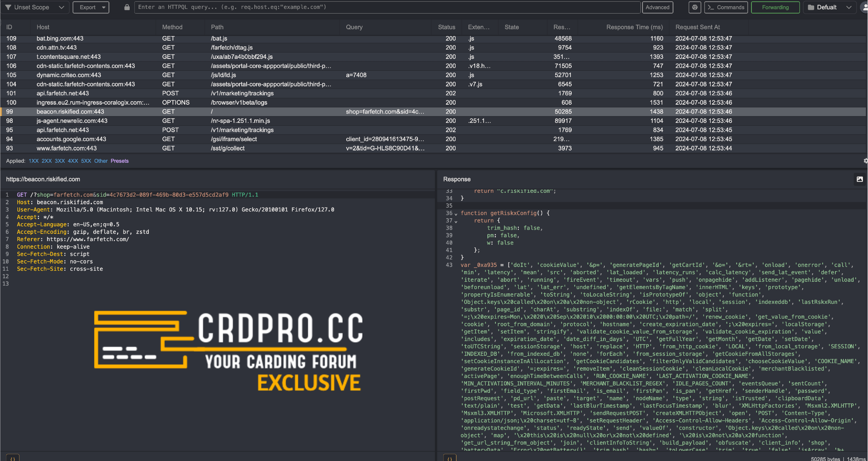This screenshot has width=868, height=461.
Task: Click the lock icon beside query field
Action: tap(127, 7)
